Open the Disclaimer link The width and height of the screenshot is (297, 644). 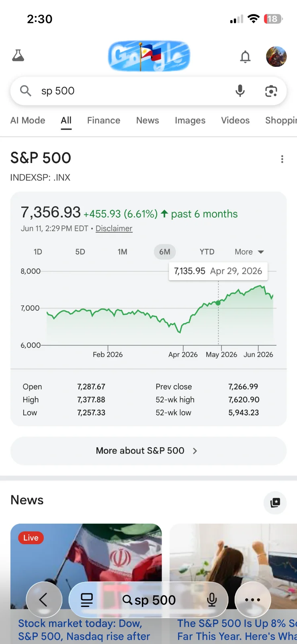coord(114,229)
